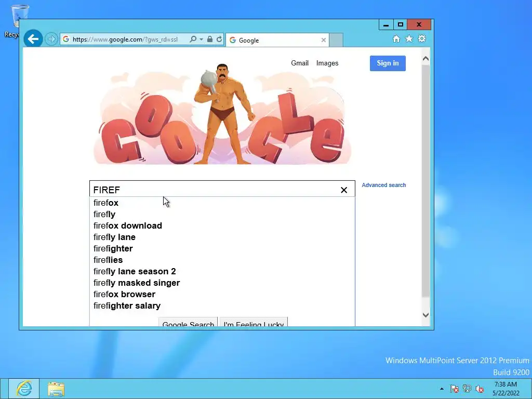Image resolution: width=532 pixels, height=399 pixels.
Task: Pick the 'firefighter salary' suggestion
Action: (222, 305)
